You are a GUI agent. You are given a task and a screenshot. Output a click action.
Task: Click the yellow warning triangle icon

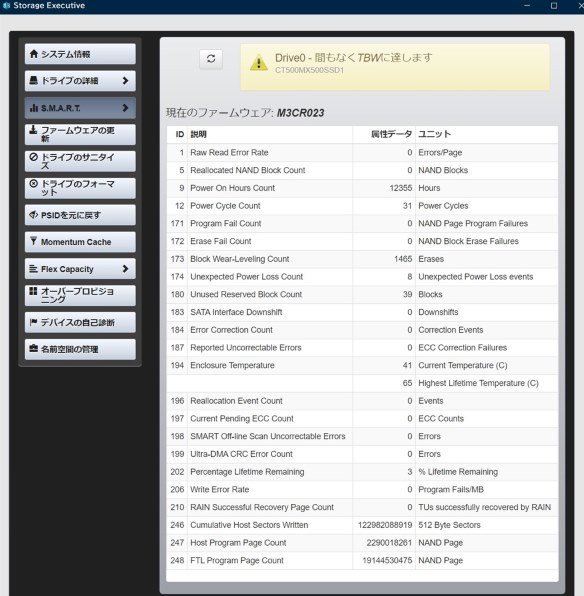click(x=259, y=63)
